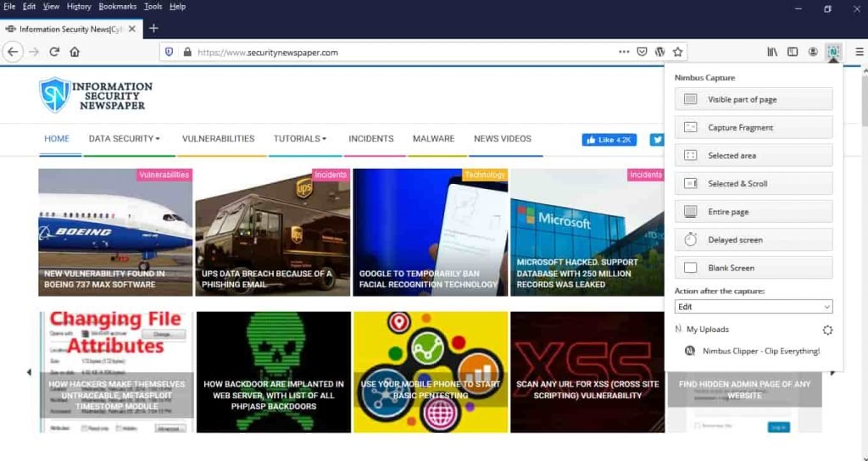Open Microsoft hacked support database article
Viewport: 868px width, 461px height.
(x=587, y=232)
